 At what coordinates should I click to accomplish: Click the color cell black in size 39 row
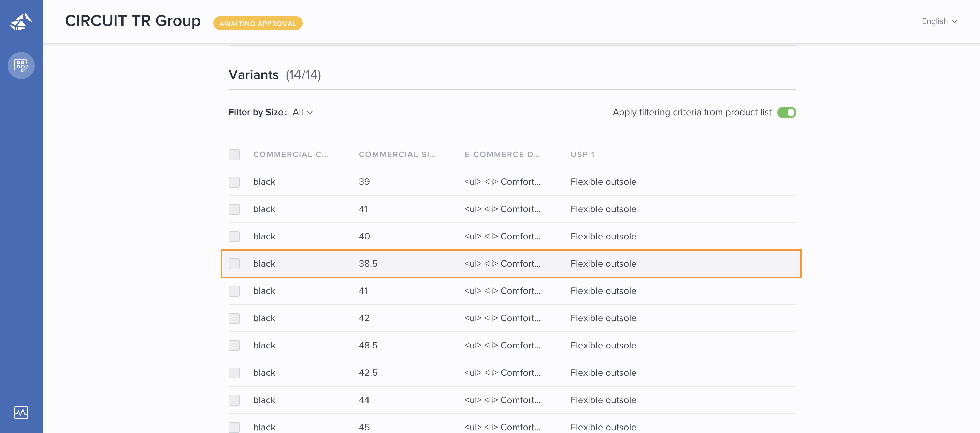264,182
